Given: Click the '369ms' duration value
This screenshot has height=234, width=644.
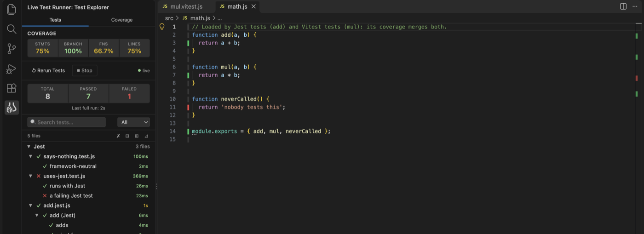Looking at the screenshot, I should click(x=140, y=176).
